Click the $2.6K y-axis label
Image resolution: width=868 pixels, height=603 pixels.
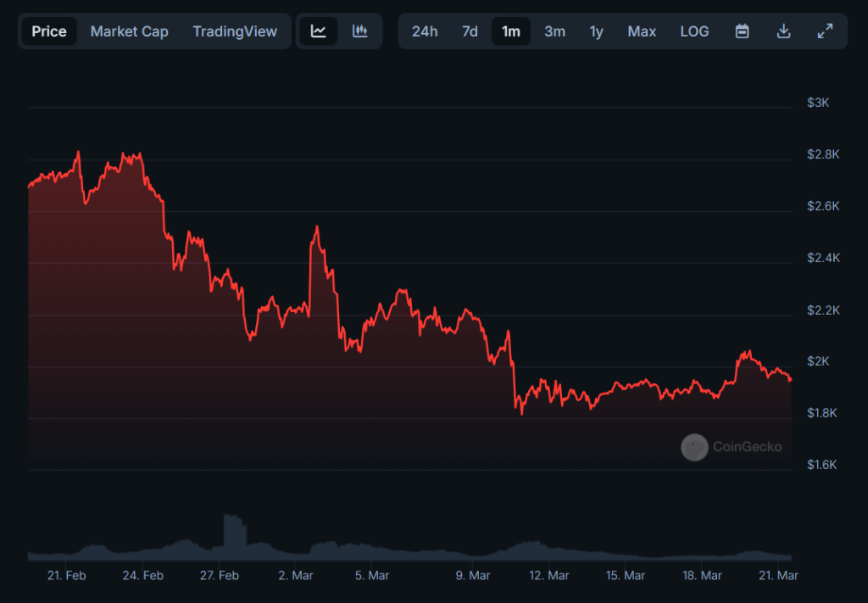(823, 206)
